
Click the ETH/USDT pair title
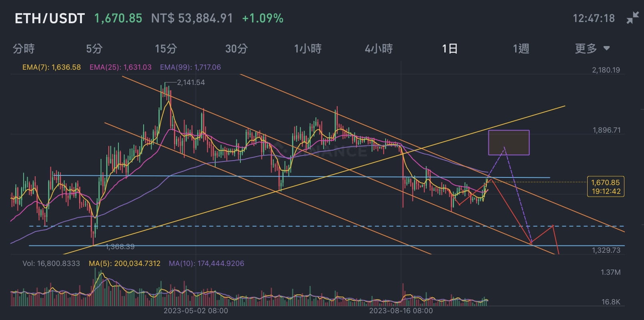click(50, 18)
